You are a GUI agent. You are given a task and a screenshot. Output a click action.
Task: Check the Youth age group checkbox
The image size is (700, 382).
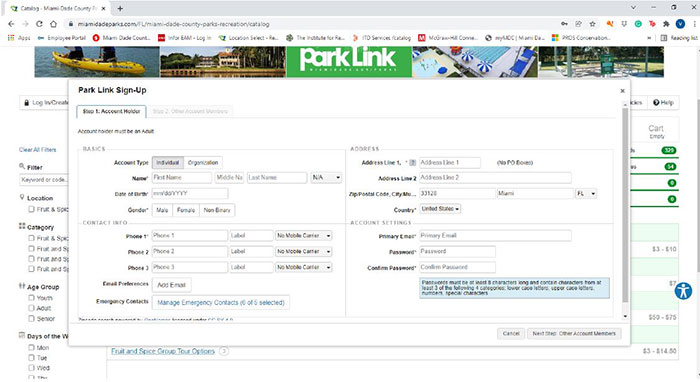point(31,298)
